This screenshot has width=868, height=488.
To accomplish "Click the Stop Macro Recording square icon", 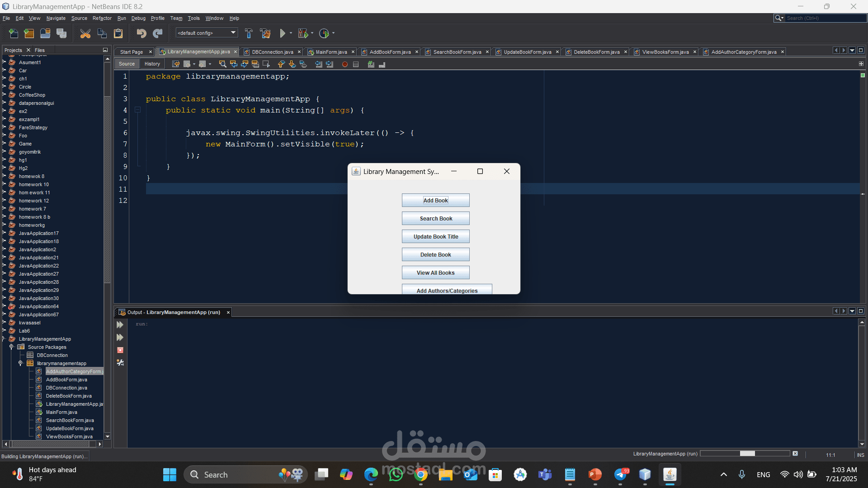I will [x=356, y=64].
